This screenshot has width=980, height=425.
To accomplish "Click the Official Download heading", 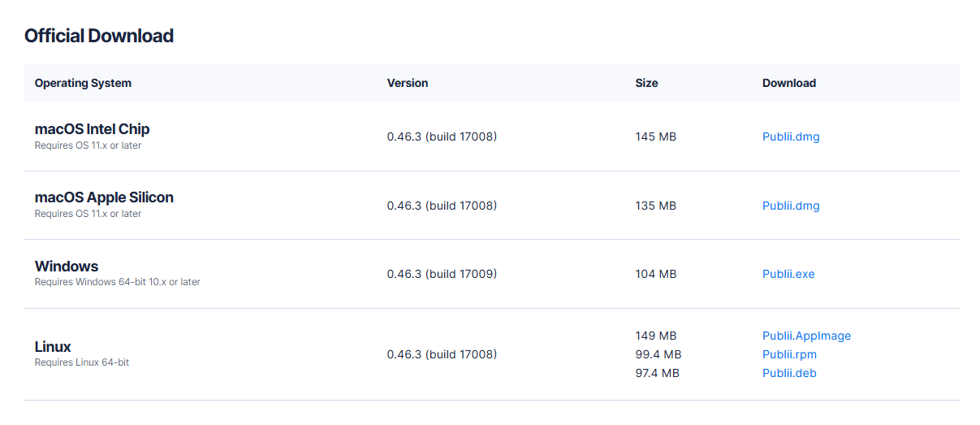I will pos(99,36).
